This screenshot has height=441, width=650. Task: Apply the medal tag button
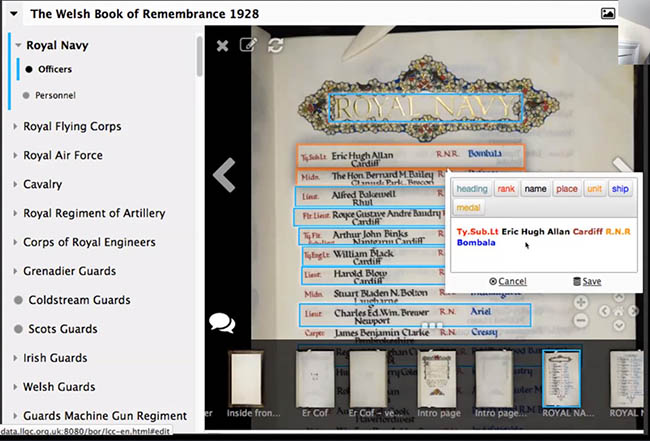tap(468, 207)
